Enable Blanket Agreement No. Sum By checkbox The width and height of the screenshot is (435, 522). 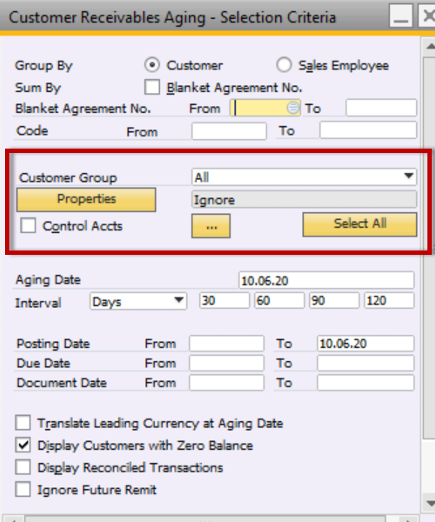click(152, 87)
